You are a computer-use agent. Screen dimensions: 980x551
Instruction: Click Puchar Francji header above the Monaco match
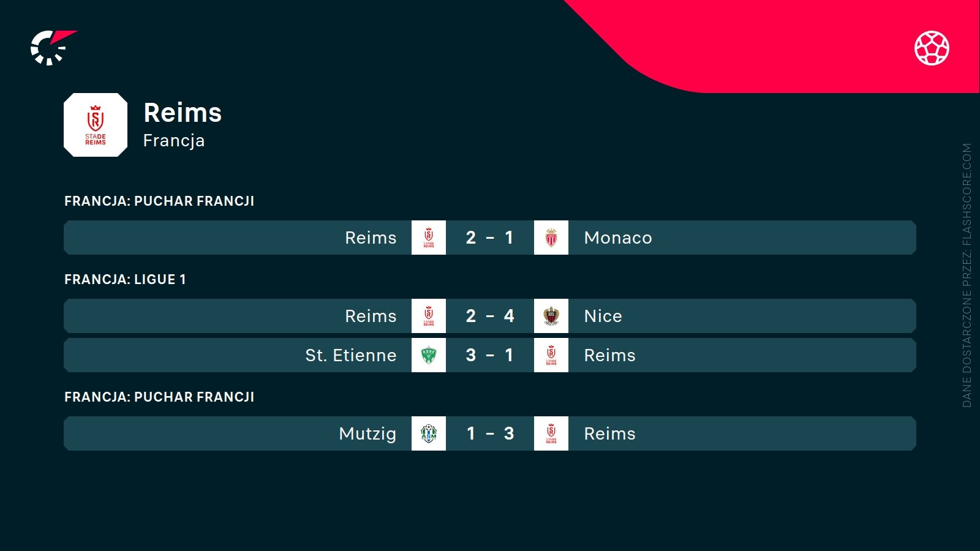[159, 201]
